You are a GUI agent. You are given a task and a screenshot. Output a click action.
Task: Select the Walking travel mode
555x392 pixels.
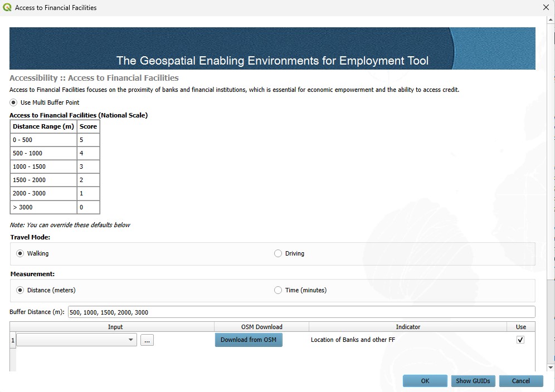(x=21, y=253)
